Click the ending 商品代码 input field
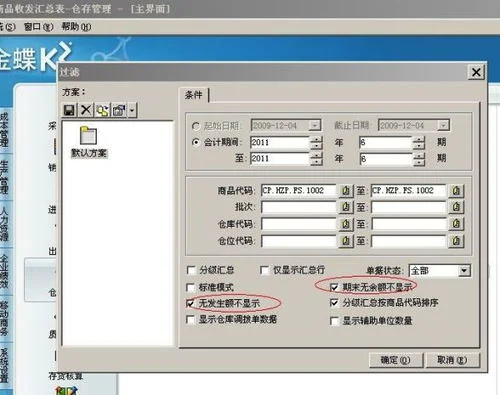The height and width of the screenshot is (395, 500). 409,191
